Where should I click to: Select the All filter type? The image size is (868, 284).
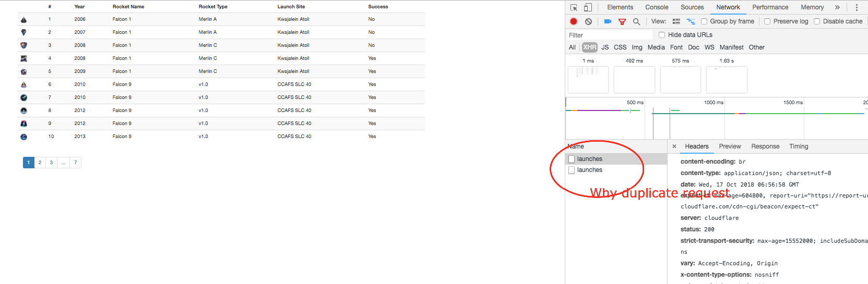[572, 47]
